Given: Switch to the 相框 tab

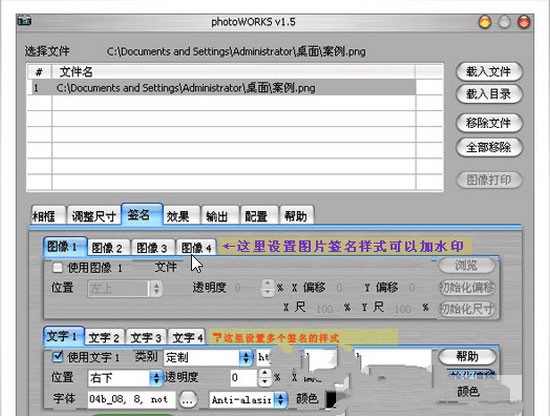Looking at the screenshot, I should 47,216.
